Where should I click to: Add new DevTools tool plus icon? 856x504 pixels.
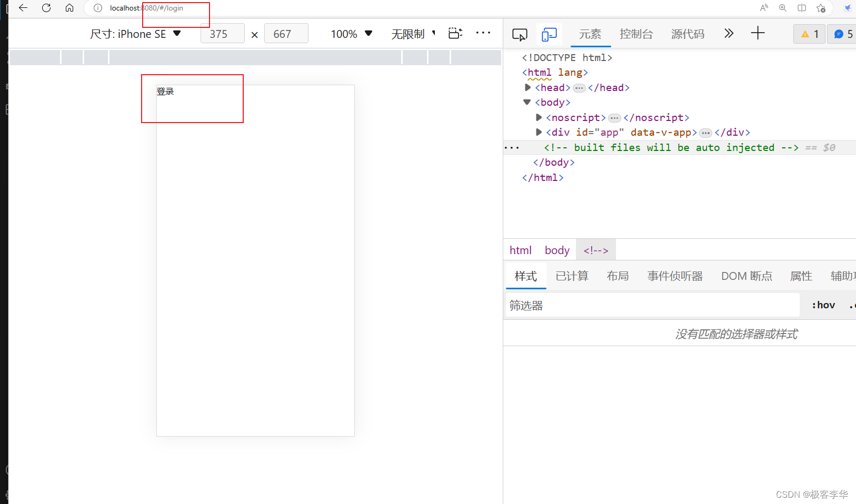tap(758, 33)
